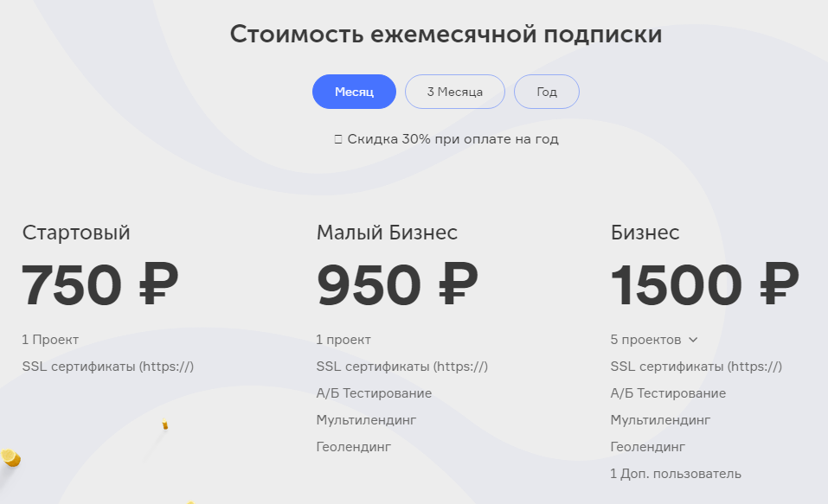Click the 950 ₽ price
The width and height of the screenshot is (828, 504).
397,285
